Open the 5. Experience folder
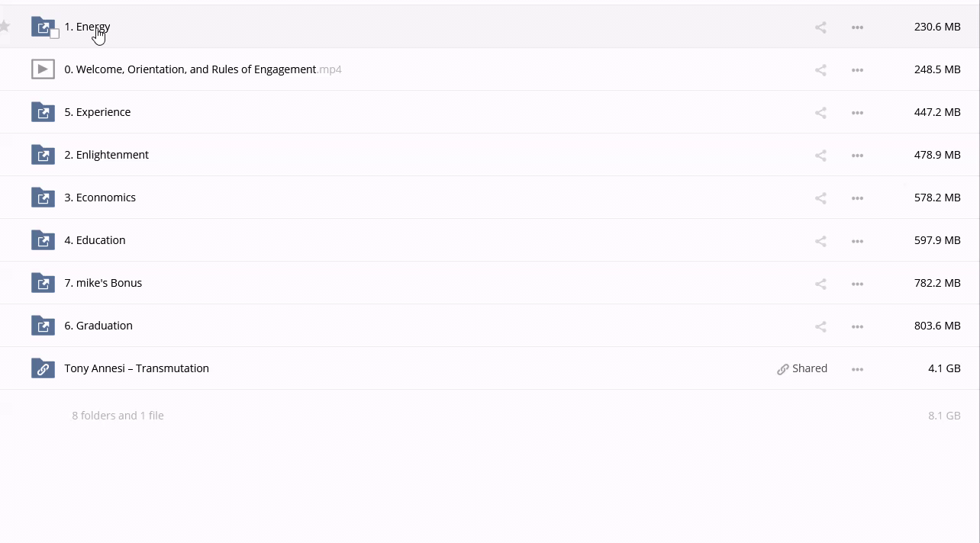The width and height of the screenshot is (980, 543). pos(103,112)
